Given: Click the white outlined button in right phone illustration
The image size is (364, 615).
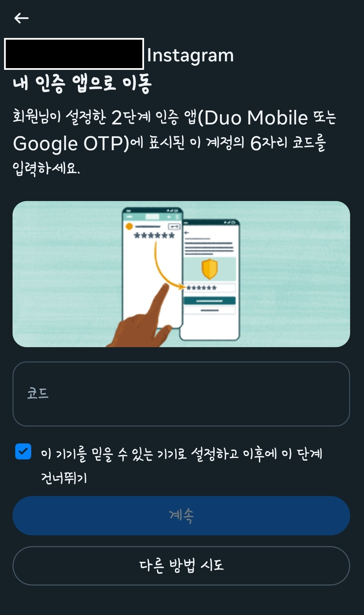Looking at the screenshot, I should [x=209, y=311].
